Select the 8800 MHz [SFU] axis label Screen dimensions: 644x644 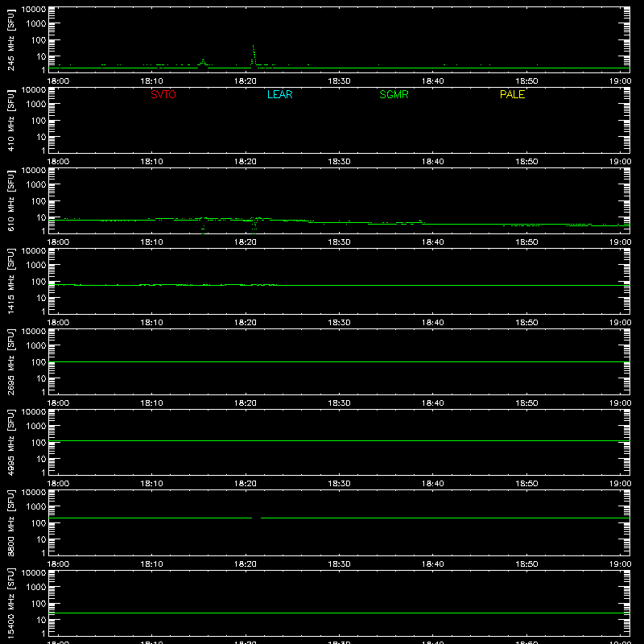tap(10, 522)
